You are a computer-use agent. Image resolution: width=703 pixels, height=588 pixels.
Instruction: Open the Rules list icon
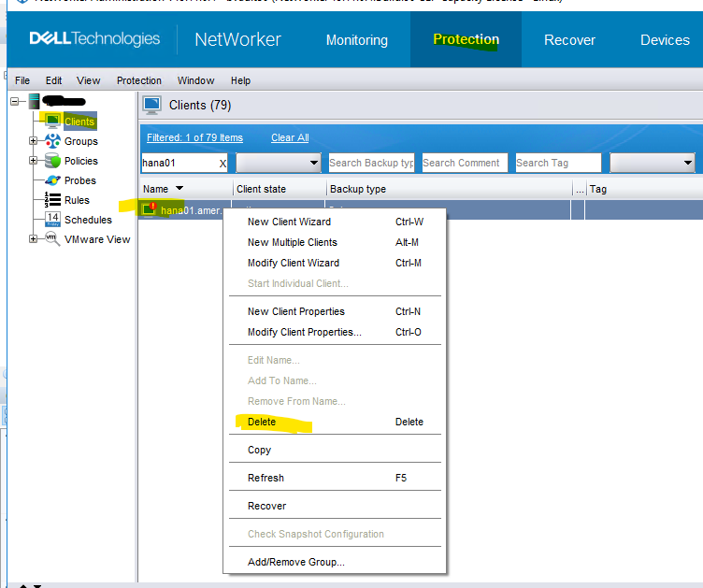(x=52, y=200)
